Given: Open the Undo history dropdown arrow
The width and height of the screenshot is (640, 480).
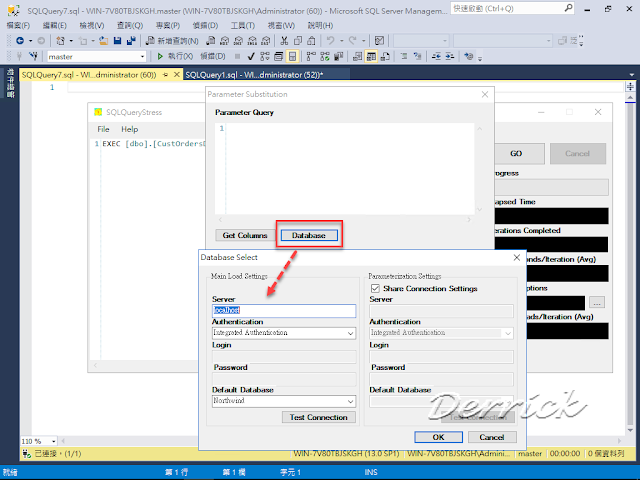Looking at the screenshot, I should tap(341, 41).
